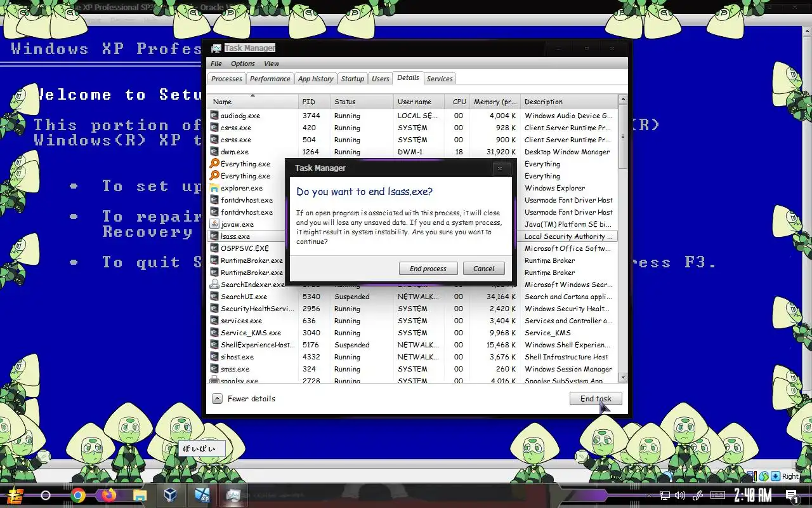Open the View menu
This screenshot has width=812, height=508.
[272, 63]
